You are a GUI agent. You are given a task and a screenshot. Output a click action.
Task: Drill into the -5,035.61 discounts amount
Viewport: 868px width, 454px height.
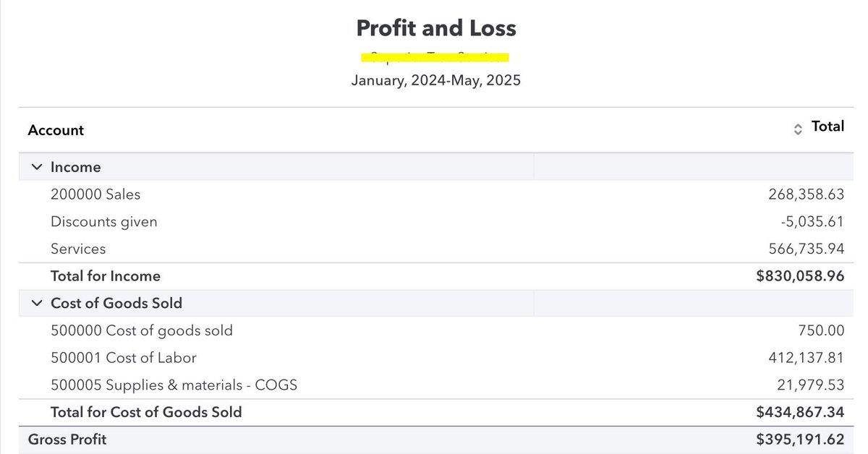click(x=812, y=221)
